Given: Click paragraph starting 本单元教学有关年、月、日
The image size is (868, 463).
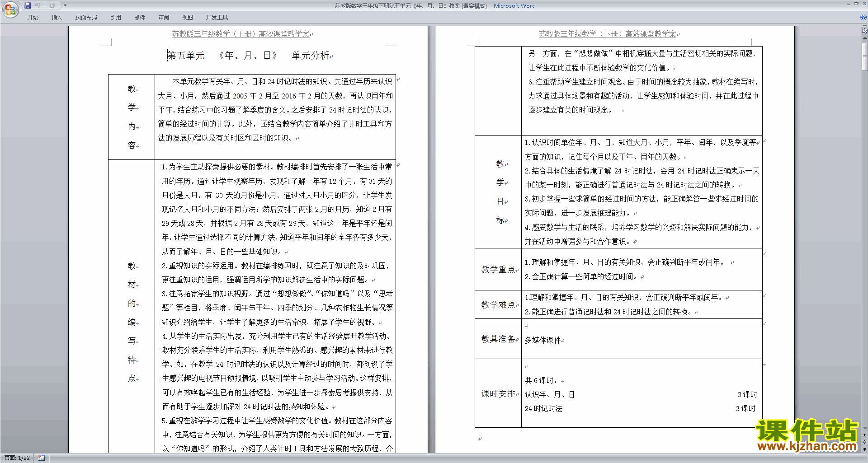Looking at the screenshot, I should 275,110.
